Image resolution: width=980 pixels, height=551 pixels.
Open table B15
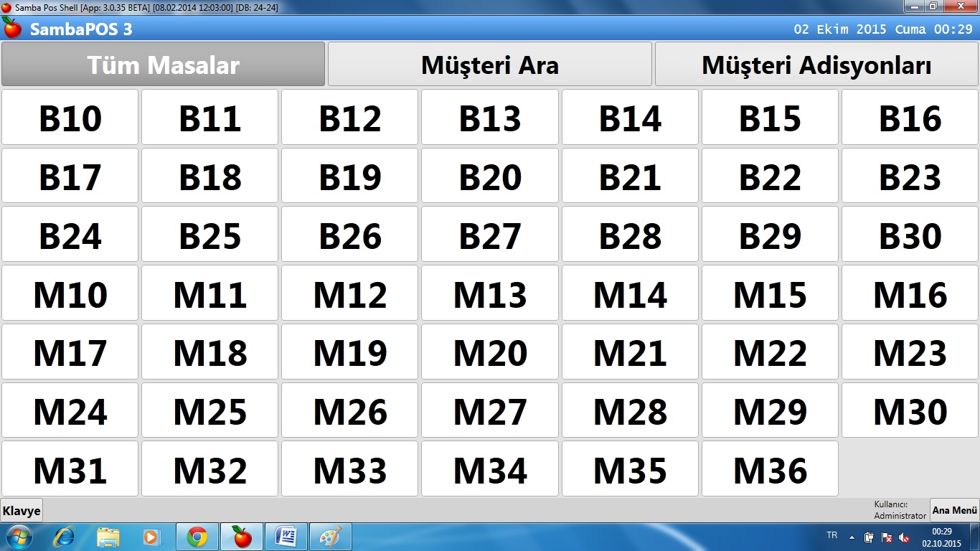point(770,118)
